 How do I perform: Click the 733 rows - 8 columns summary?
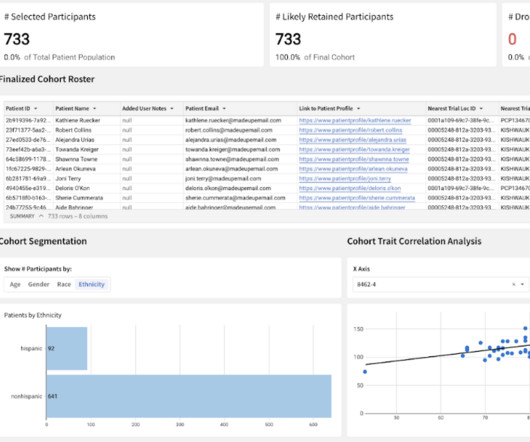(x=78, y=216)
